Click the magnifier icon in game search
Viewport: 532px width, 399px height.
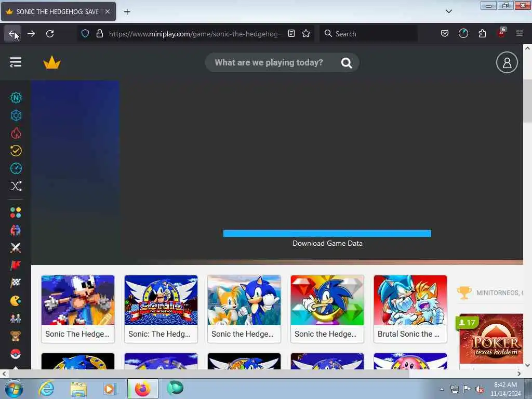tap(347, 63)
